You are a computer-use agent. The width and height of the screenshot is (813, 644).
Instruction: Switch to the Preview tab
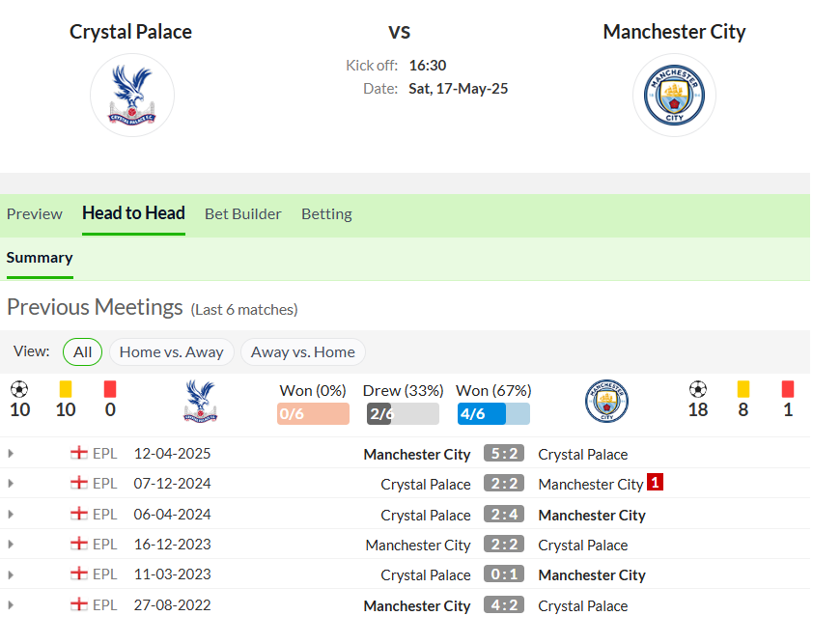(34, 214)
